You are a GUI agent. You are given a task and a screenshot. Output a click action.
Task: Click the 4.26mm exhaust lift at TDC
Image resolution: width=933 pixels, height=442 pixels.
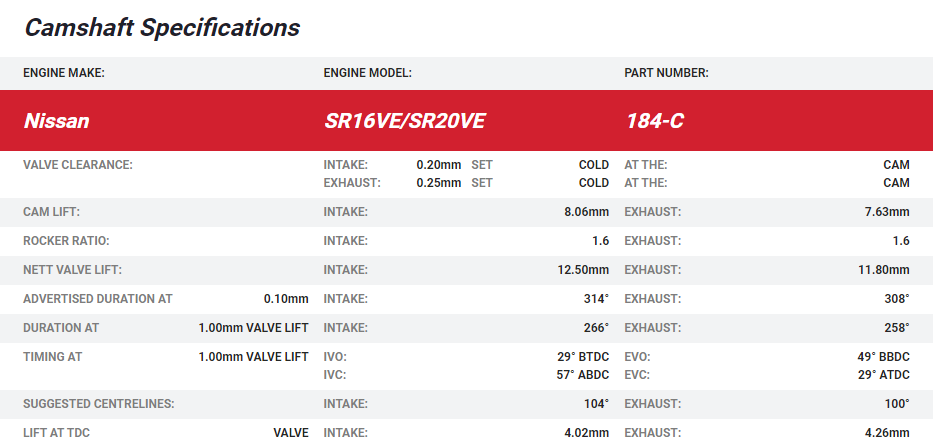(887, 433)
